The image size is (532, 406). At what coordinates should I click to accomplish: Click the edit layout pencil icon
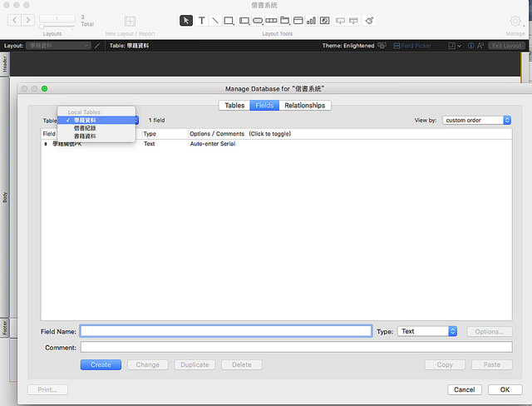pos(97,46)
